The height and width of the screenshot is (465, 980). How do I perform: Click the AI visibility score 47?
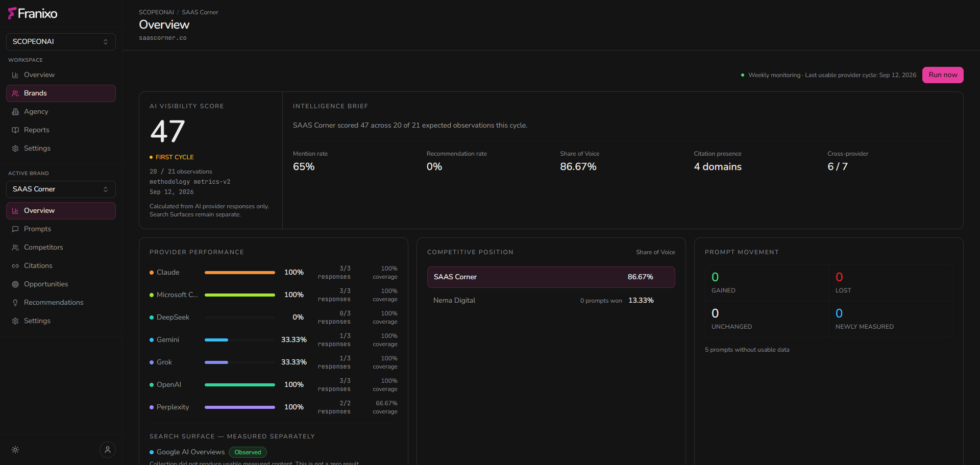(x=167, y=132)
